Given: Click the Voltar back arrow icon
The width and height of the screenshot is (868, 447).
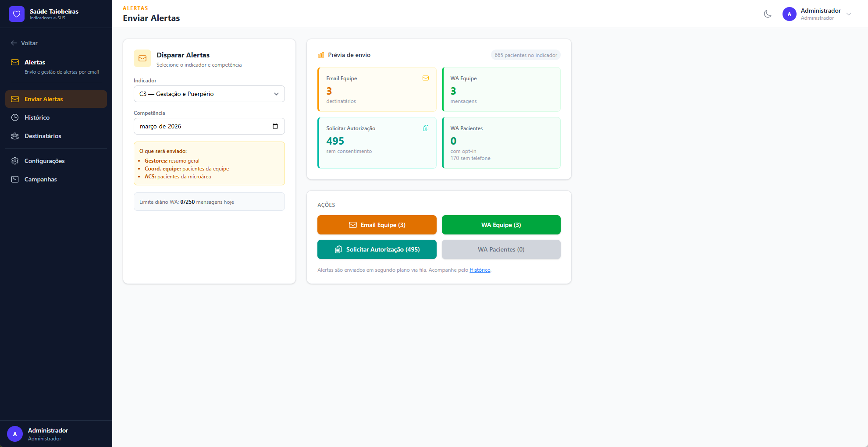Looking at the screenshot, I should tap(14, 43).
